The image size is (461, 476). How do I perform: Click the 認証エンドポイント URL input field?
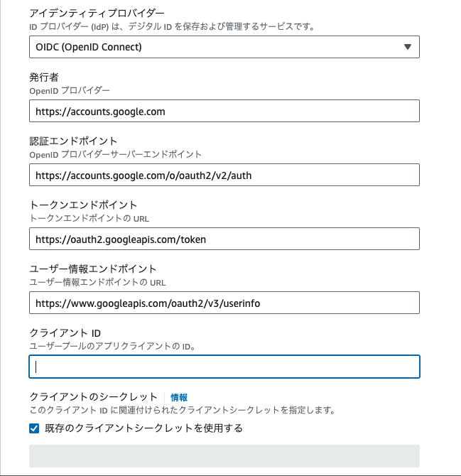tap(224, 175)
